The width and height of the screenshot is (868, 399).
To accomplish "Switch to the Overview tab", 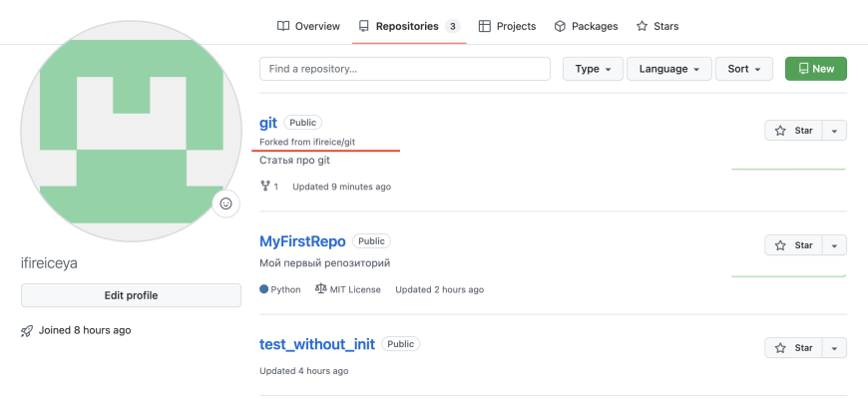I will pyautogui.click(x=308, y=26).
